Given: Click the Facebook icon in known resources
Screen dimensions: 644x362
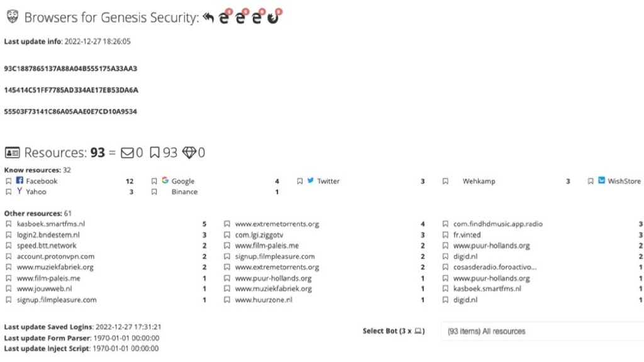Looking at the screenshot, I should pos(19,181).
